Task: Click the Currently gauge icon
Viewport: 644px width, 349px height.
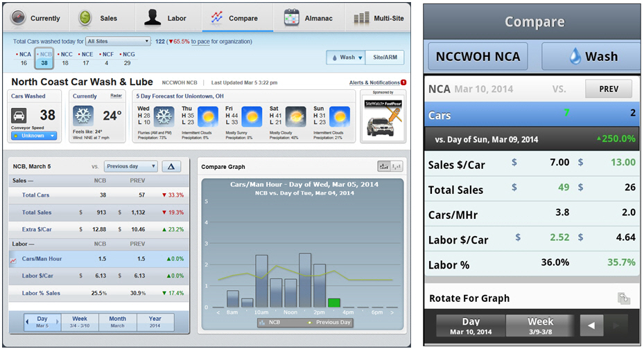Action: (18, 18)
